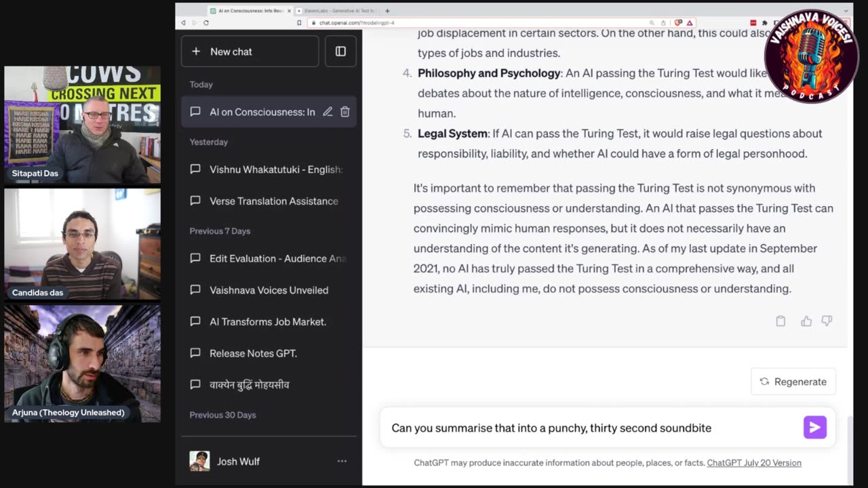Click 'Previous 30 Days' heading
The height and width of the screenshot is (488, 868).
222,415
